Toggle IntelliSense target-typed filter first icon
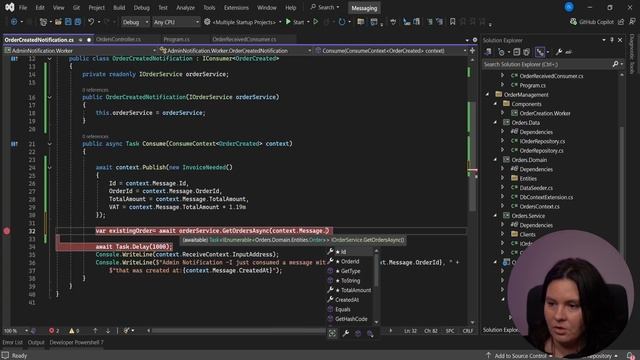Screen dimensions: 640x360 (332, 333)
